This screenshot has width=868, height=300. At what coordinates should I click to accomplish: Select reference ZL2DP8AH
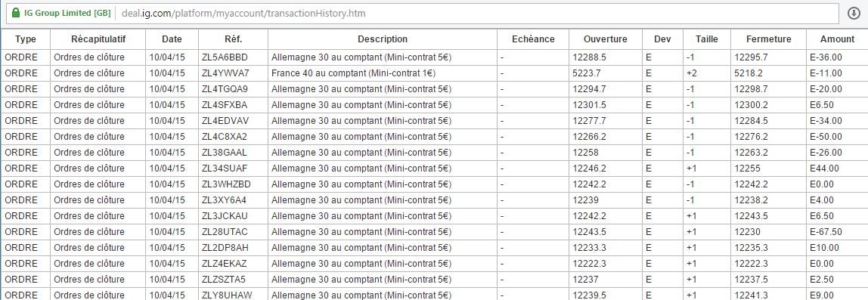click(x=225, y=248)
